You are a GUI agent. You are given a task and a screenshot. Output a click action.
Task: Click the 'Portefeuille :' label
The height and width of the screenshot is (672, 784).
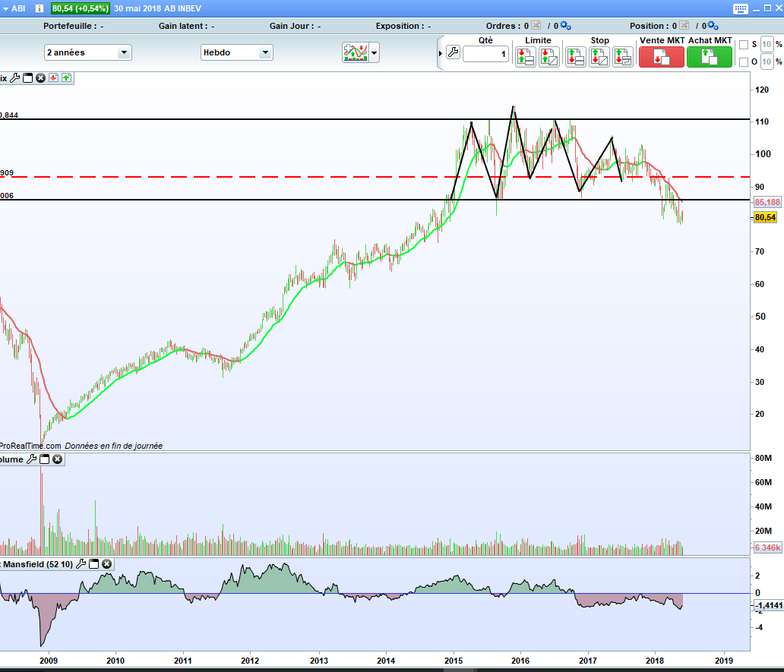coord(69,26)
